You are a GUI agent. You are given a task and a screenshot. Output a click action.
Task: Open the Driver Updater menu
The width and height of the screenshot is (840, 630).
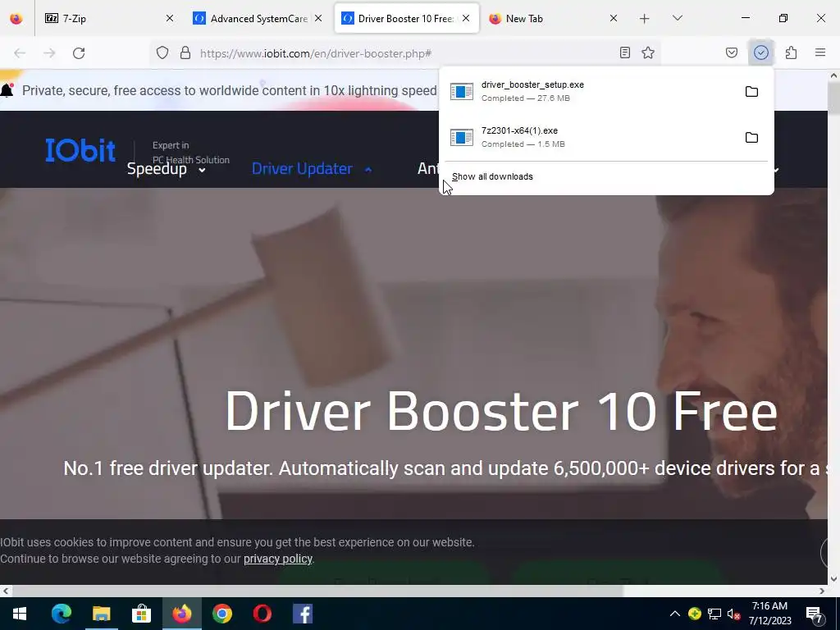(312, 169)
